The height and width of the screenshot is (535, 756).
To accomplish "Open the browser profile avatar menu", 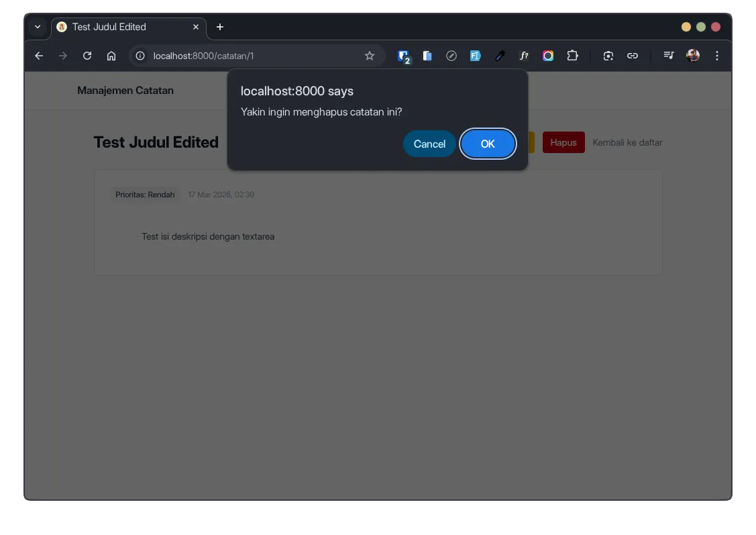I will tap(692, 56).
